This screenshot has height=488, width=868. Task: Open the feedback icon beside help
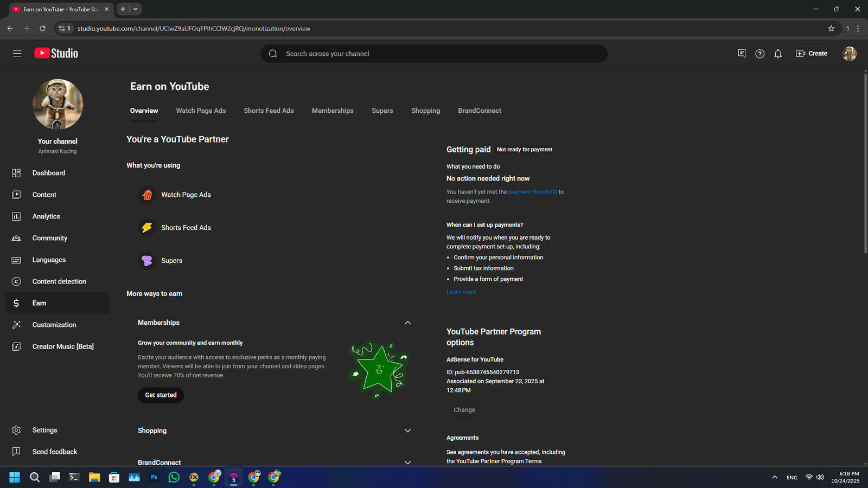click(742, 54)
